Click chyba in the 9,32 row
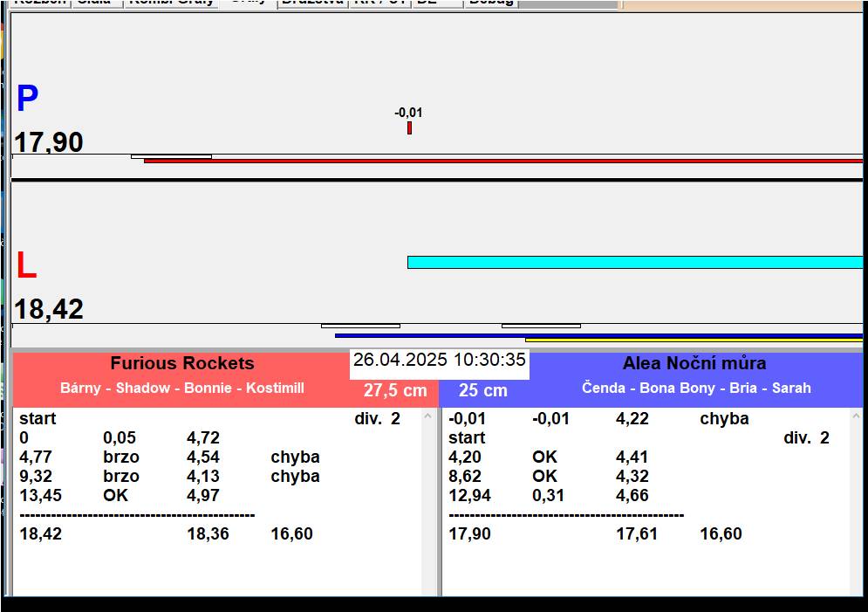 tap(295, 477)
